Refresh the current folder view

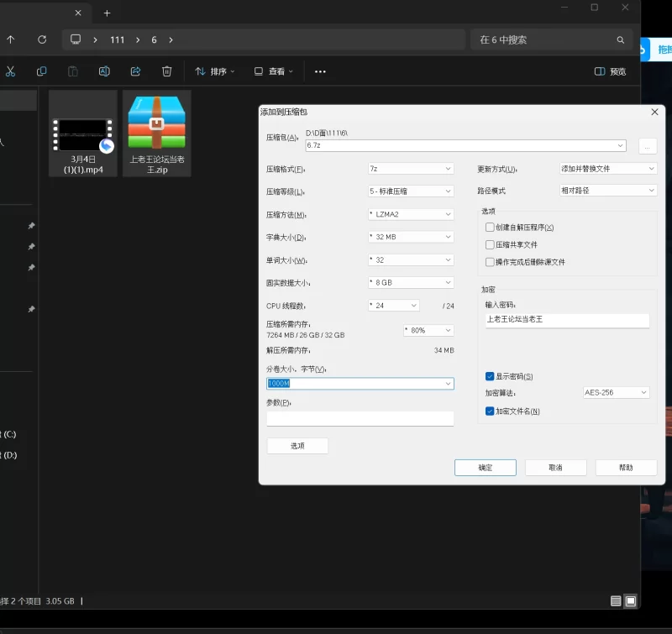[42, 39]
